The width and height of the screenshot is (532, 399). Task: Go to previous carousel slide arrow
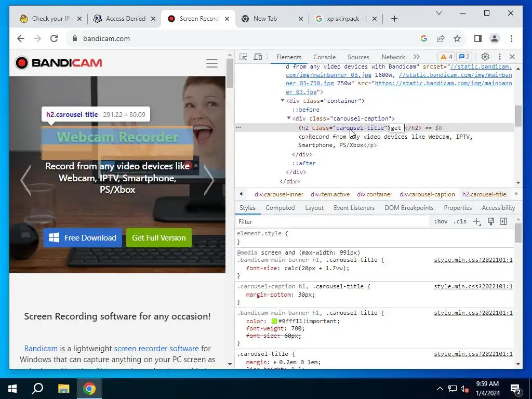[26, 180]
